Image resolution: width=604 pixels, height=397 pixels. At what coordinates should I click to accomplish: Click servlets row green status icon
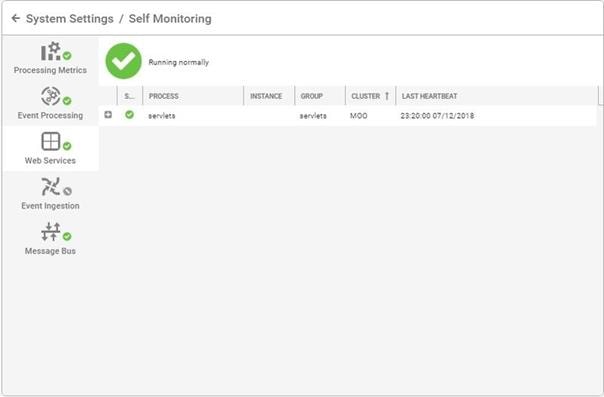(129, 114)
